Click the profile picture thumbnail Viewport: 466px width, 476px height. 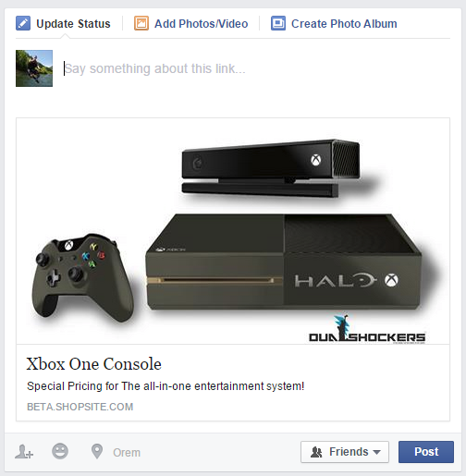coord(34,68)
